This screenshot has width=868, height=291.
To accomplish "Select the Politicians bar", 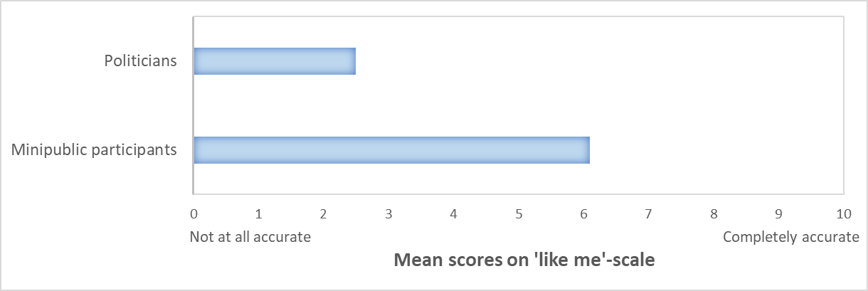I will click(x=275, y=61).
